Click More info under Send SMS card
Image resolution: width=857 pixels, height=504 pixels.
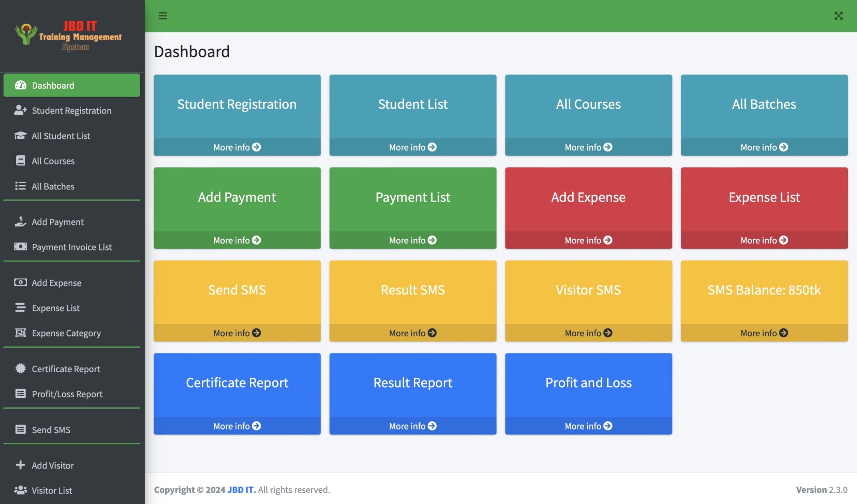[x=237, y=333]
